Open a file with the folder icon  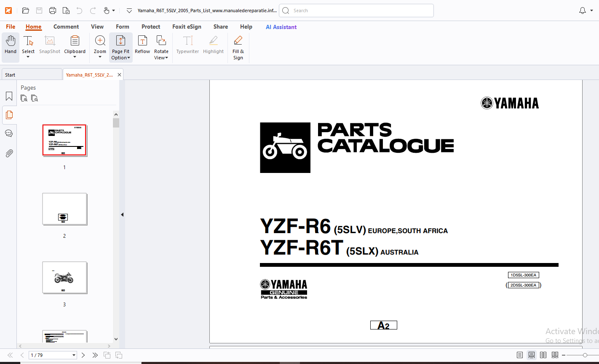coord(26,11)
